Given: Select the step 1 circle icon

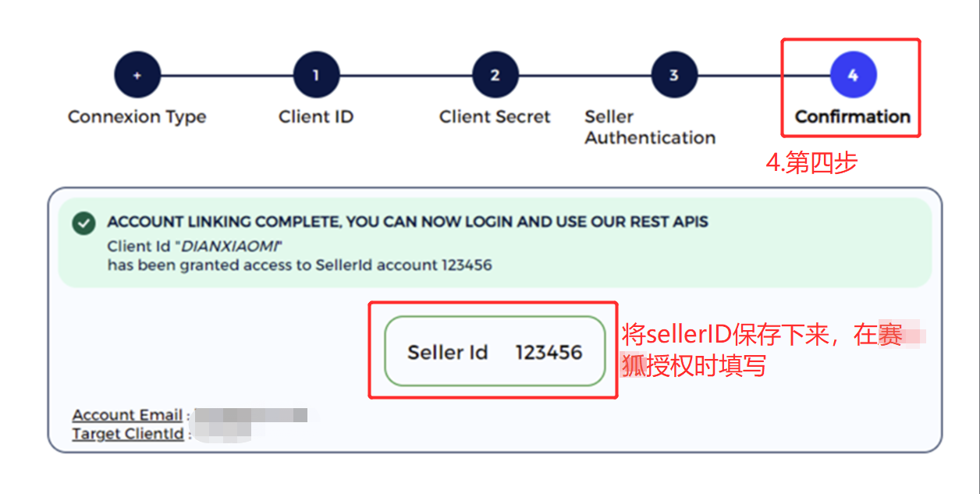Looking at the screenshot, I should [316, 76].
